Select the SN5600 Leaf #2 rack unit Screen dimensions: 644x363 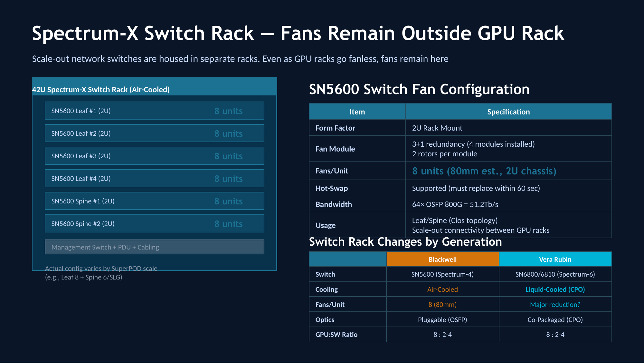(154, 133)
